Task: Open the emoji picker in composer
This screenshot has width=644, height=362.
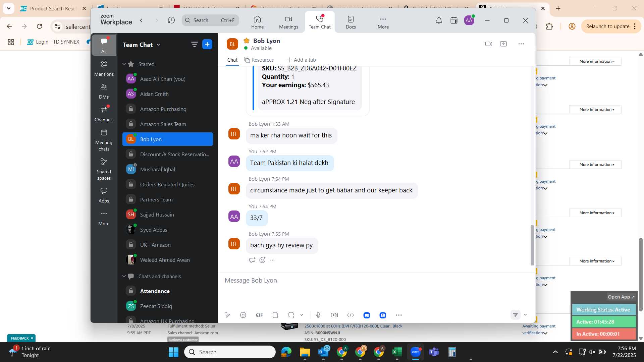Action: (243, 315)
